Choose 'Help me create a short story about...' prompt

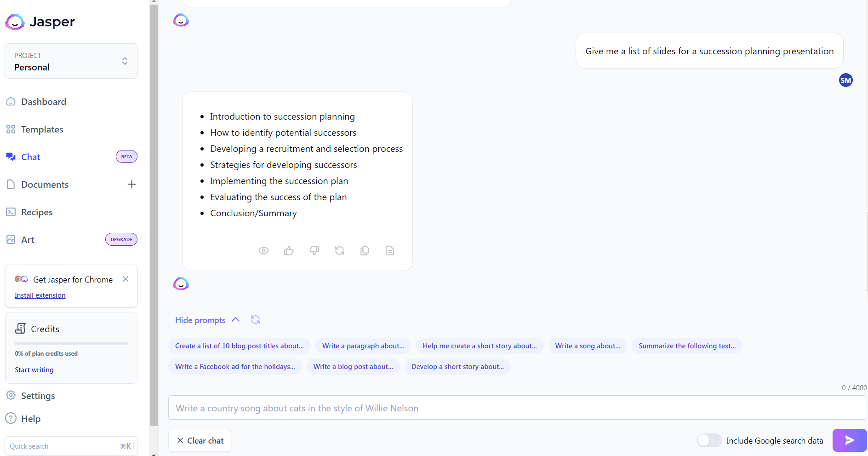480,346
